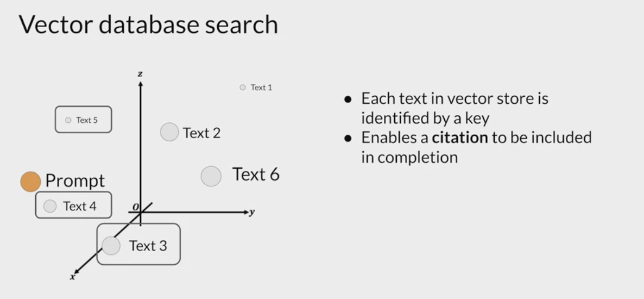Click the bold word "citation"
The width and height of the screenshot is (644, 299).
click(x=460, y=138)
